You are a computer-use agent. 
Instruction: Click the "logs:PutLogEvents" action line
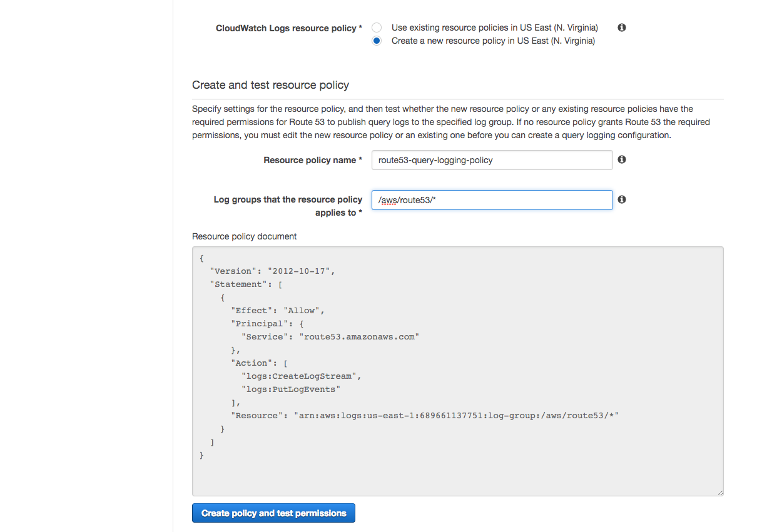[291, 389]
